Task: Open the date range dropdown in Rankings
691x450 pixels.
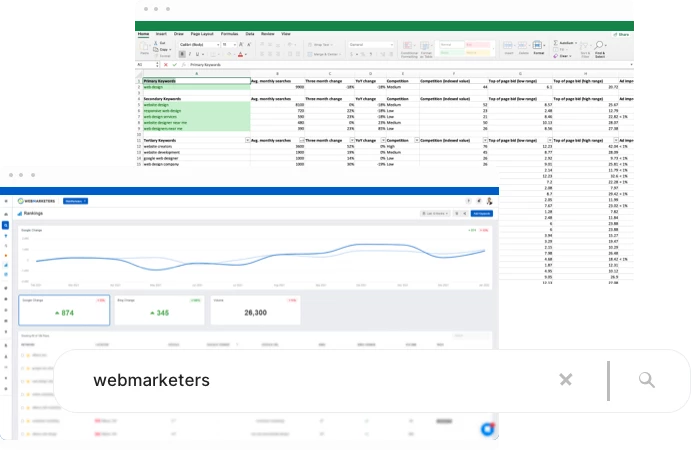Action: [x=435, y=213]
